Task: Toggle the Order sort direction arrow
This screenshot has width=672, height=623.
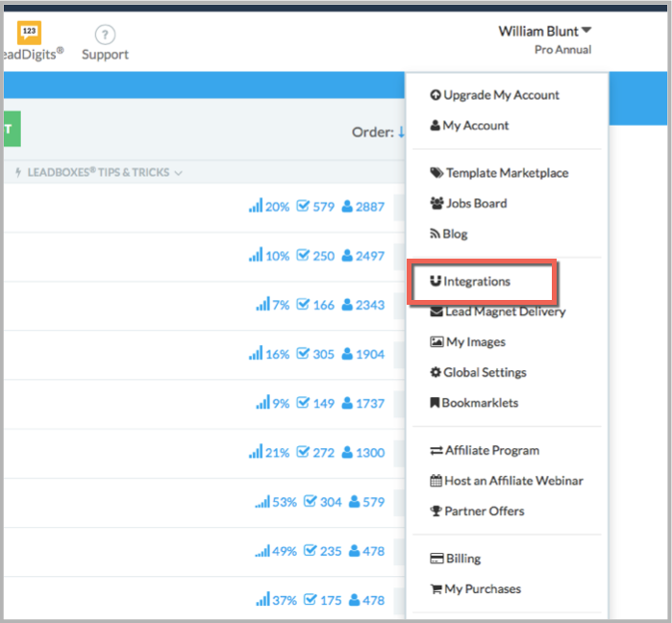Action: (401, 132)
